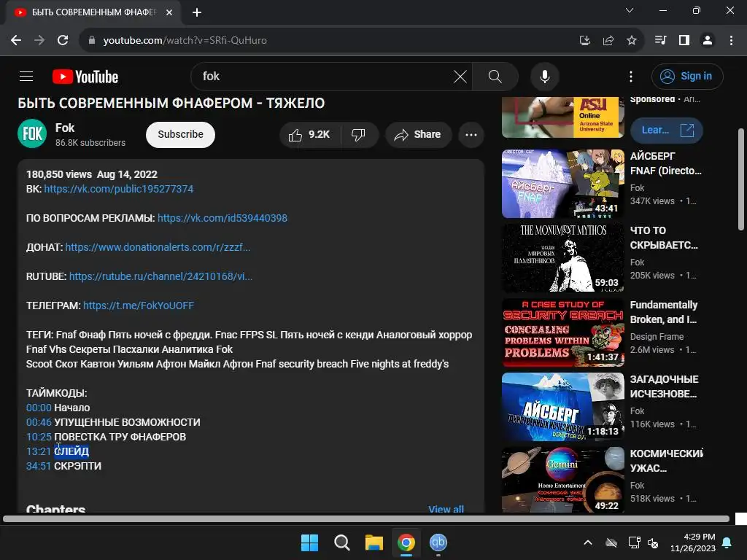Open File Explorer from taskbar
Image resolution: width=747 pixels, height=560 pixels.
click(x=374, y=542)
